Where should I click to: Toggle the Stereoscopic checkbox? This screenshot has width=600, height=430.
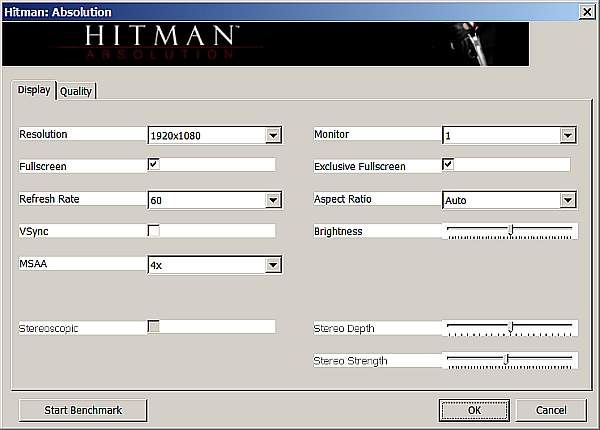click(x=153, y=326)
